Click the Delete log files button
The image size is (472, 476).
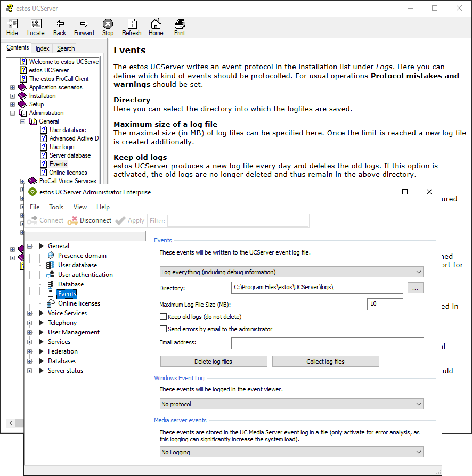pos(214,362)
